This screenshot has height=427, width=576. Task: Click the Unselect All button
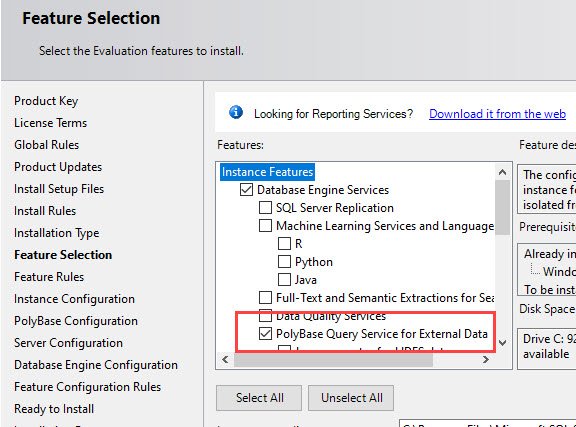click(351, 398)
